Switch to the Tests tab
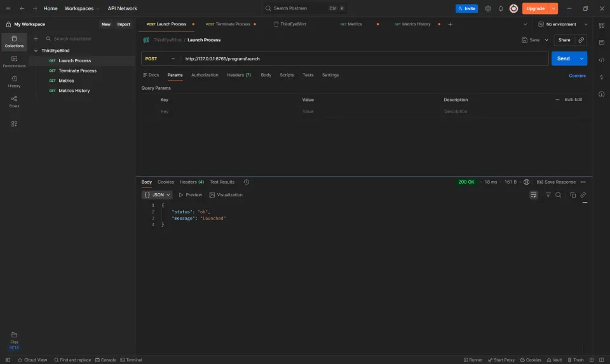 (x=308, y=75)
